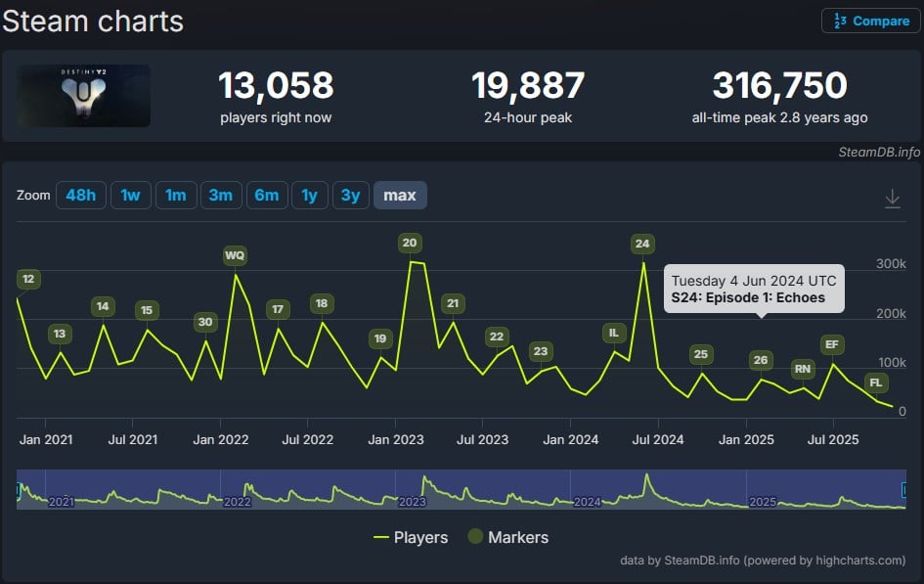Viewport: 924px width, 584px height.
Task: Toggle Markers series in legend
Action: point(506,537)
